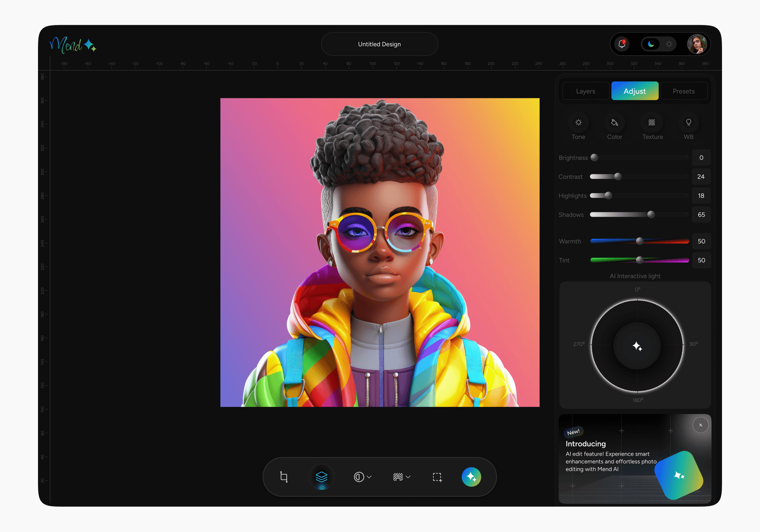Screen dimensions: 760x532
Task: Click the AI Interactive light dial center
Action: click(637, 346)
